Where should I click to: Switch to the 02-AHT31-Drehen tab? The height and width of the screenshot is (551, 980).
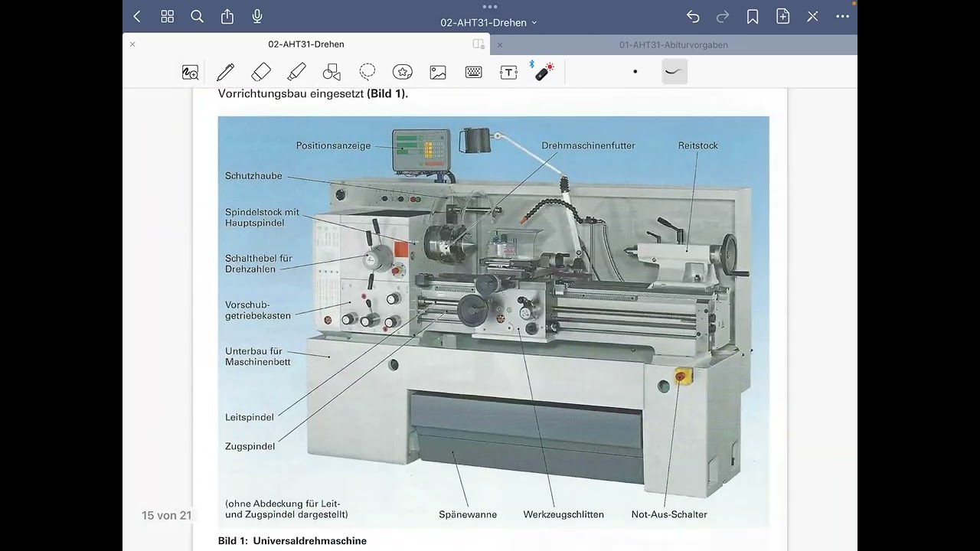click(x=306, y=44)
